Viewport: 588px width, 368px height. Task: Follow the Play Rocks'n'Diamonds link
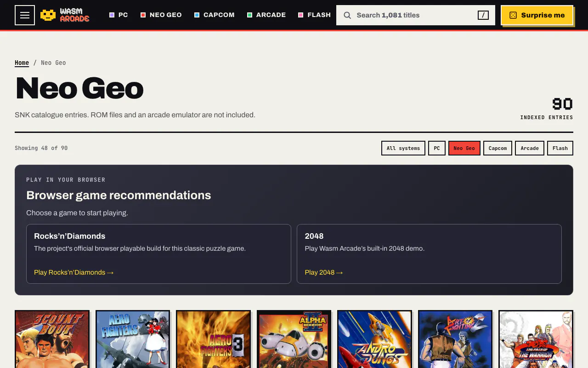click(x=73, y=272)
